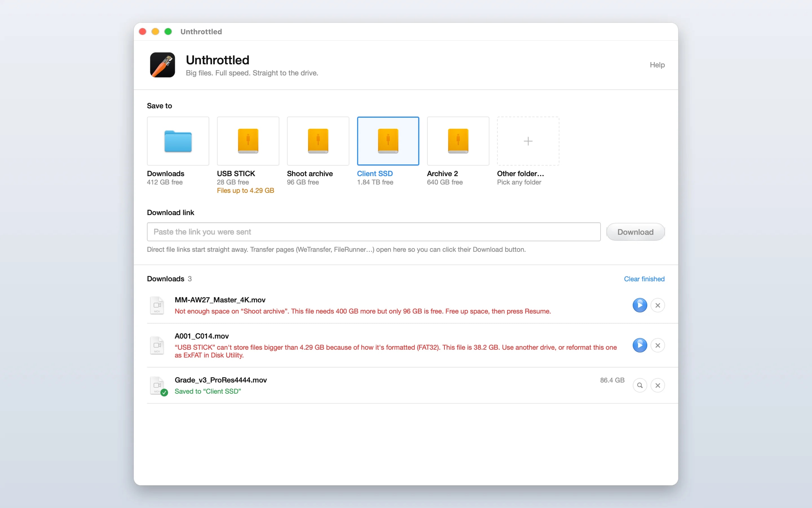Viewport: 812px width, 508px height.
Task: Choose the USB STICK drive tile
Action: click(x=248, y=141)
